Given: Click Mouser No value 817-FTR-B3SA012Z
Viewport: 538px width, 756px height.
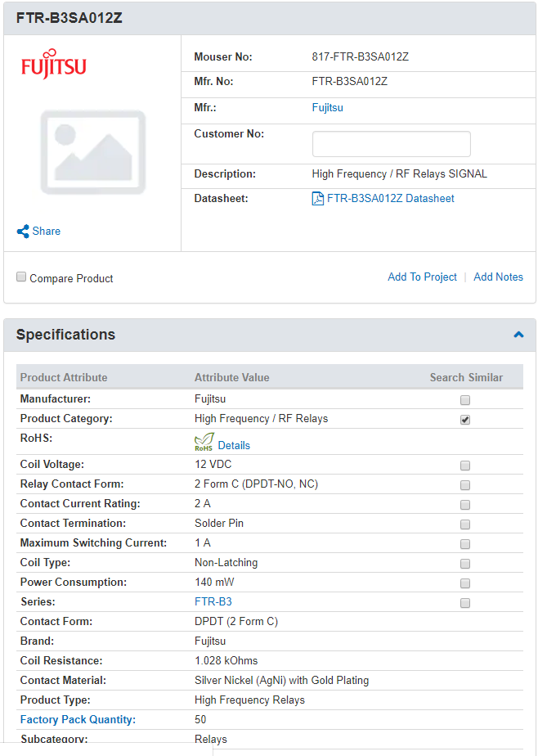Looking at the screenshot, I should click(361, 57).
